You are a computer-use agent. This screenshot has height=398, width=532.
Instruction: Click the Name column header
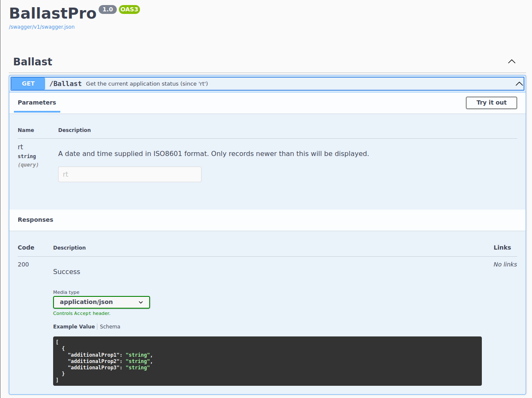click(26, 130)
